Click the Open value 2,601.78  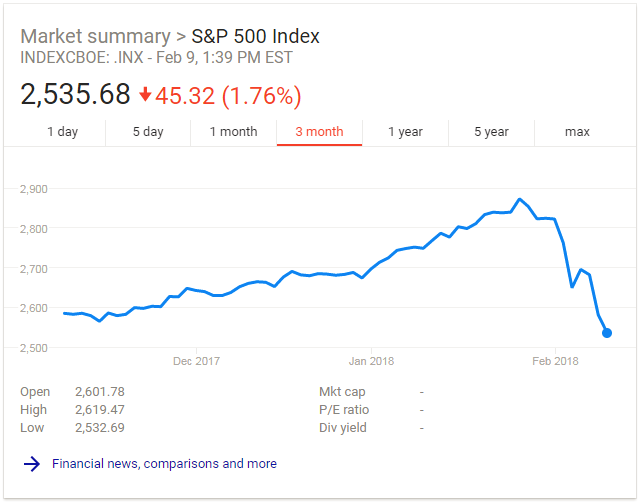(x=100, y=392)
